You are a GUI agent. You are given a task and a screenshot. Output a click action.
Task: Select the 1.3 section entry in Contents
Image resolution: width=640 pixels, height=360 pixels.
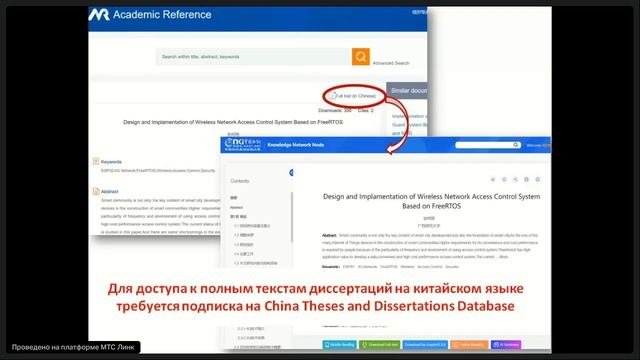click(244, 244)
